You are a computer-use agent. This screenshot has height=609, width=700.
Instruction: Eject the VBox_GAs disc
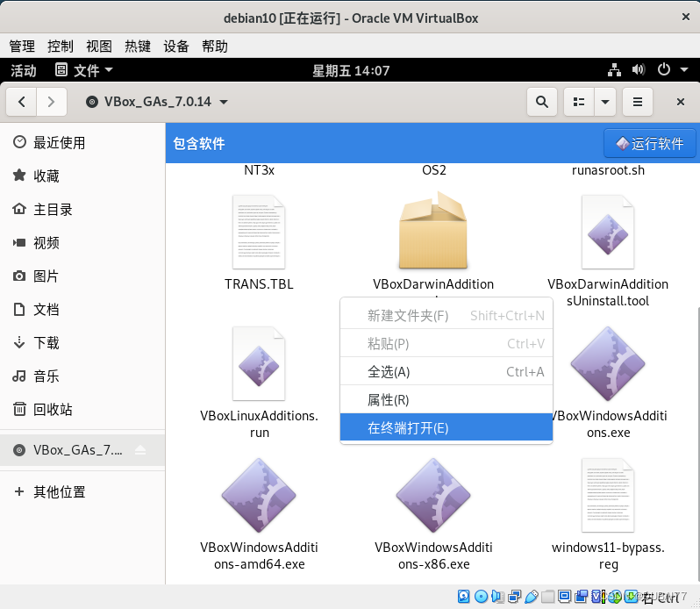(140, 449)
